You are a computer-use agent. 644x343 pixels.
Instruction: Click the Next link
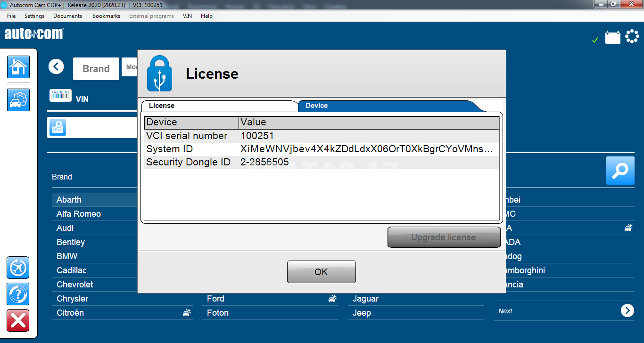(505, 311)
